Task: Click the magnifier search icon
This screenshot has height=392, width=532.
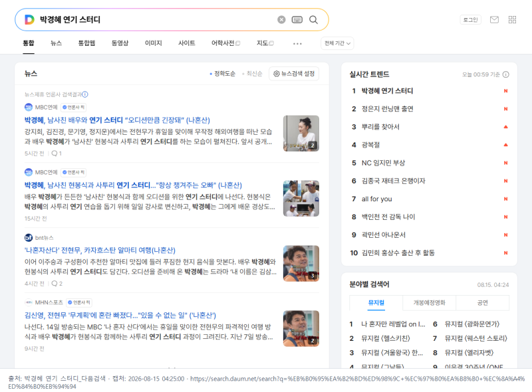Action: [313, 20]
